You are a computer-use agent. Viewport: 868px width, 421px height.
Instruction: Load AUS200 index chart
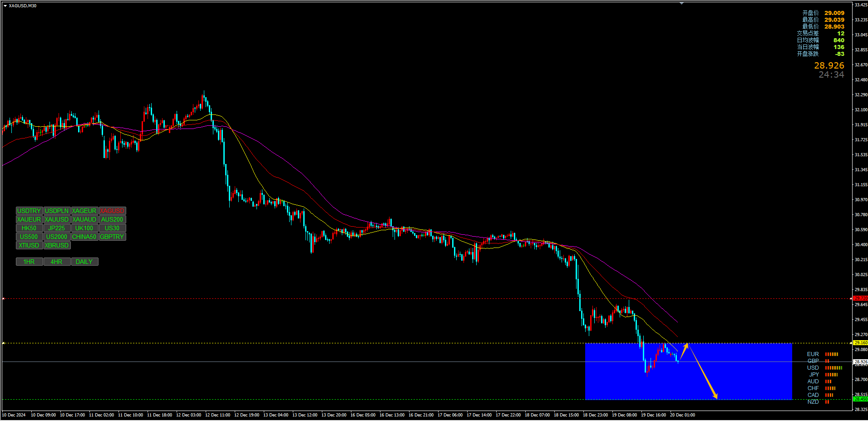tap(112, 219)
